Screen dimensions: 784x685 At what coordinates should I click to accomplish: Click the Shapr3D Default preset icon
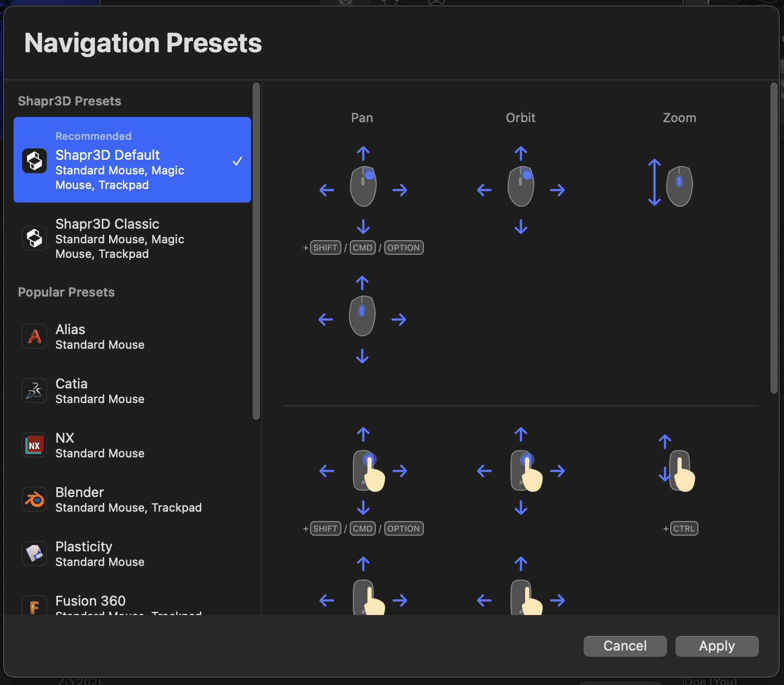34,160
